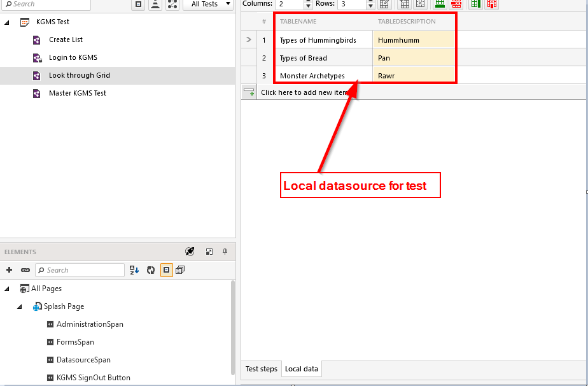Collapse the All Pages tree node
The image size is (588, 386).
point(7,289)
